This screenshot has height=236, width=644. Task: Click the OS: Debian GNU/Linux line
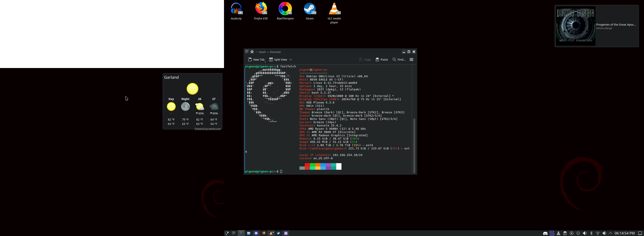point(334,76)
